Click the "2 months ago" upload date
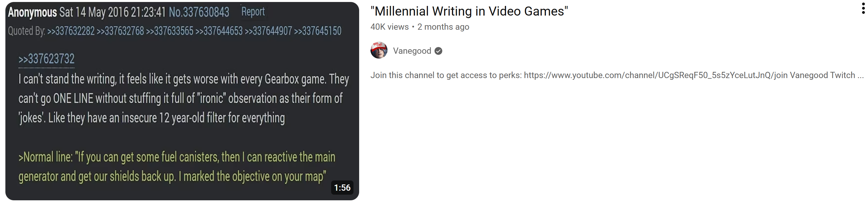The width and height of the screenshot is (868, 202). coord(443,27)
